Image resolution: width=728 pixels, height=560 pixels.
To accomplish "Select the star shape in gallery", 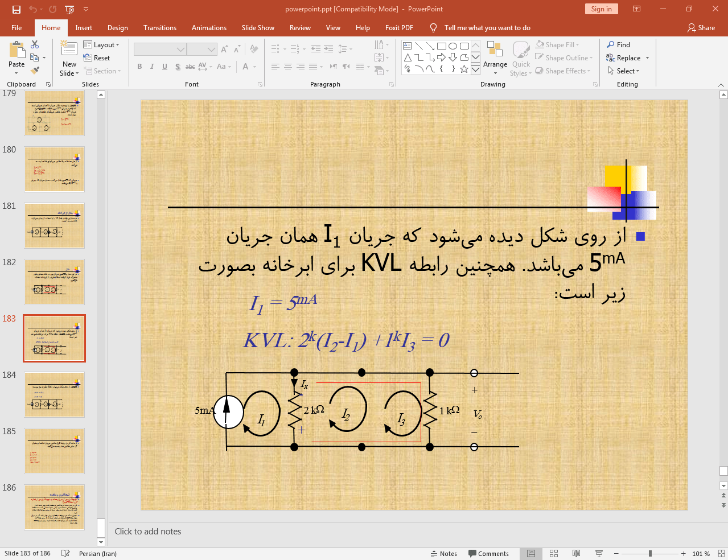I will pos(464,69).
